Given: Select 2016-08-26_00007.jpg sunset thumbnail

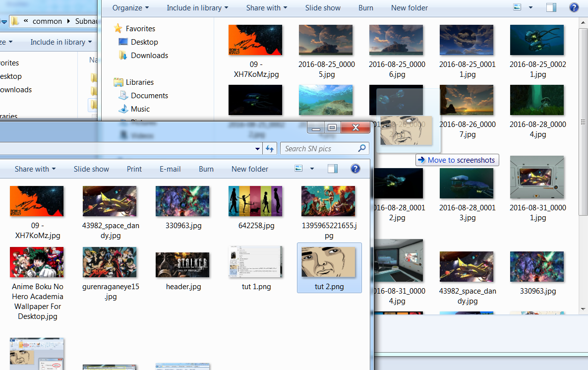Looking at the screenshot, I should 467,100.
